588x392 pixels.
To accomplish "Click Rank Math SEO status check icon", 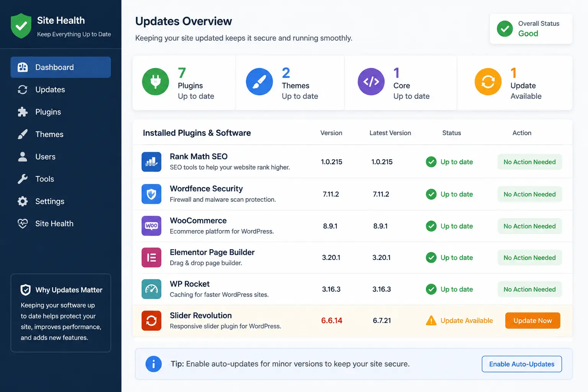I will 431,162.
